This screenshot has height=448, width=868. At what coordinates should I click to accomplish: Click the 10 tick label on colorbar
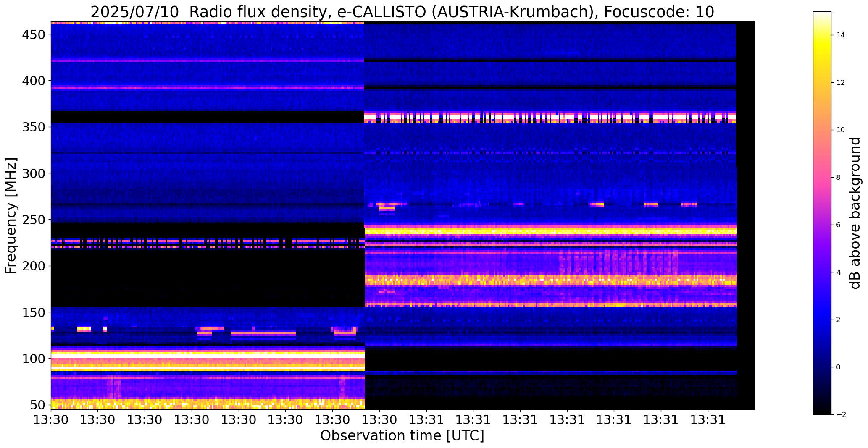click(841, 130)
